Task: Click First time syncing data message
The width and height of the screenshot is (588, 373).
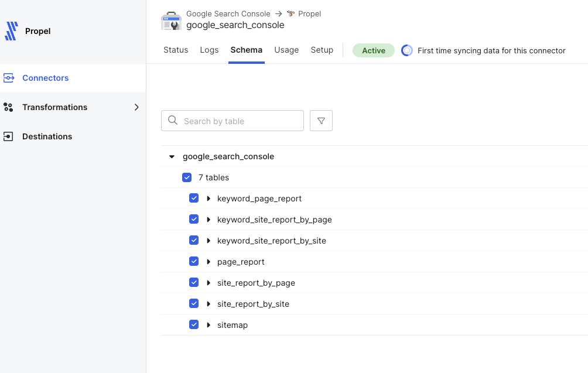Action: click(491, 50)
